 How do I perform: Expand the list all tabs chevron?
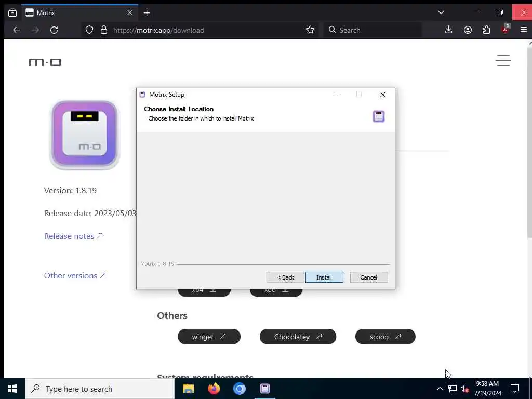441,12
